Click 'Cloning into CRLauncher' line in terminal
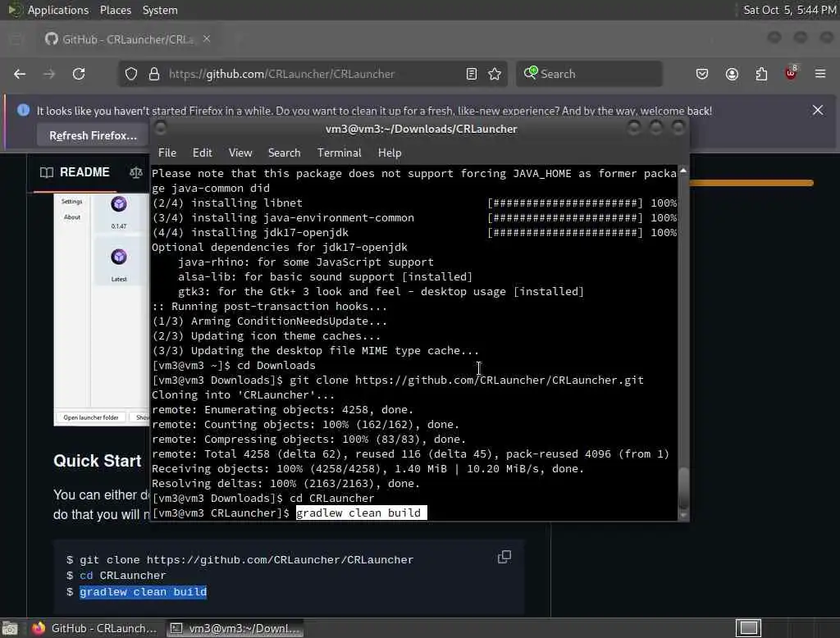This screenshot has height=638, width=840. pos(243,395)
